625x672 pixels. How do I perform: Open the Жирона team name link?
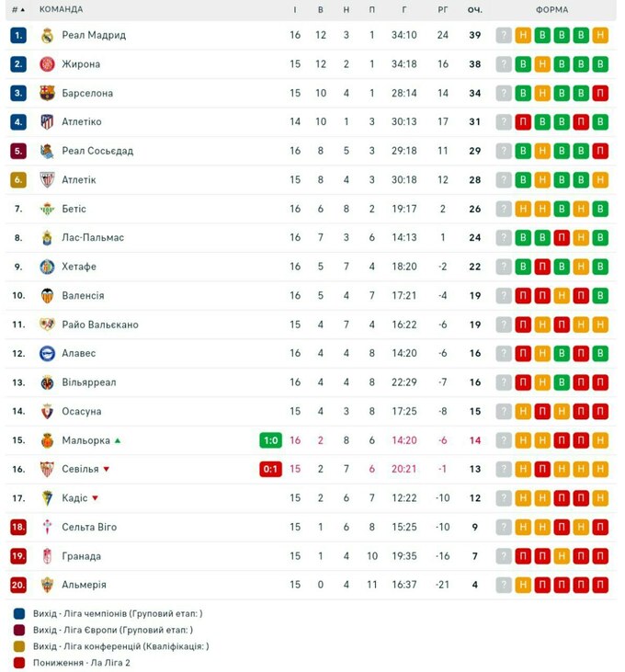(81, 64)
